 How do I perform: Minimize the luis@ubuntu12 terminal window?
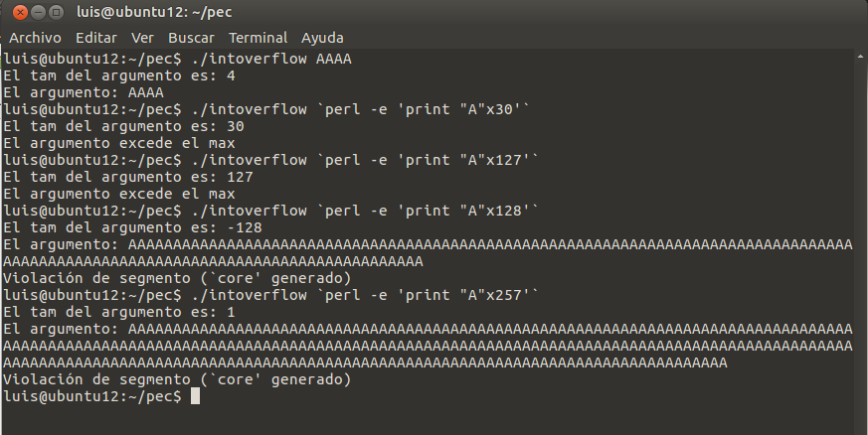[38, 12]
